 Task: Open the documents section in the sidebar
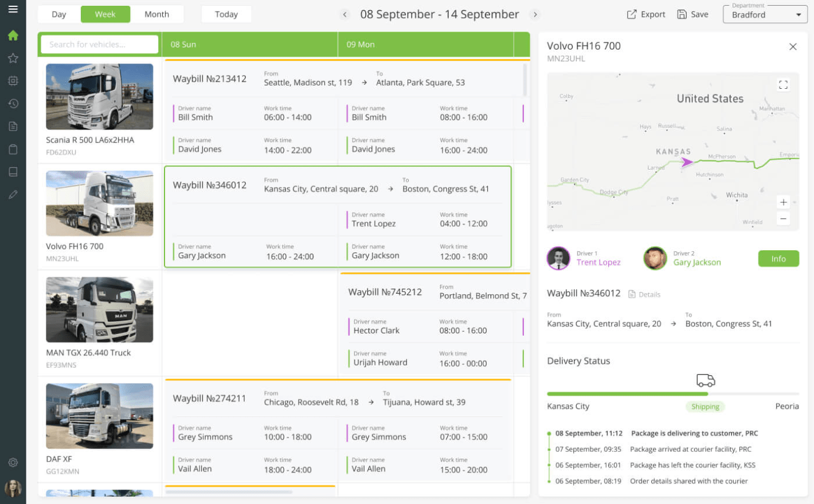click(x=13, y=126)
